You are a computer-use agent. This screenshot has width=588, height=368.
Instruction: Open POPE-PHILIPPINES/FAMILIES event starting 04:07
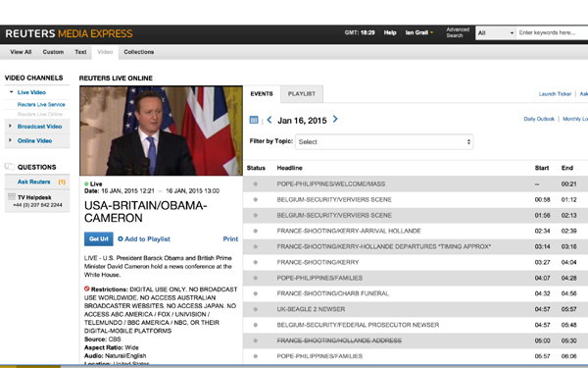[x=319, y=278]
